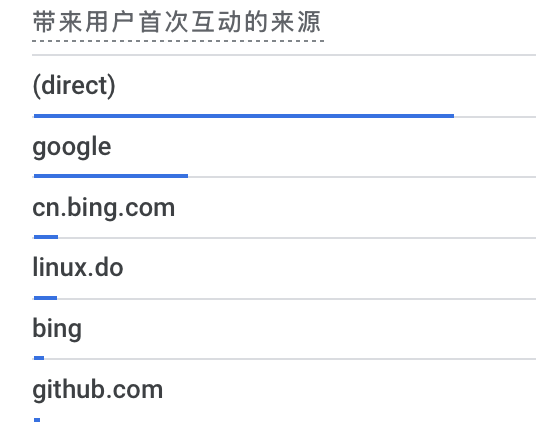Viewport: 536px width, 430px height.
Task: Select the cn.bing.com source row
Action: tap(104, 207)
